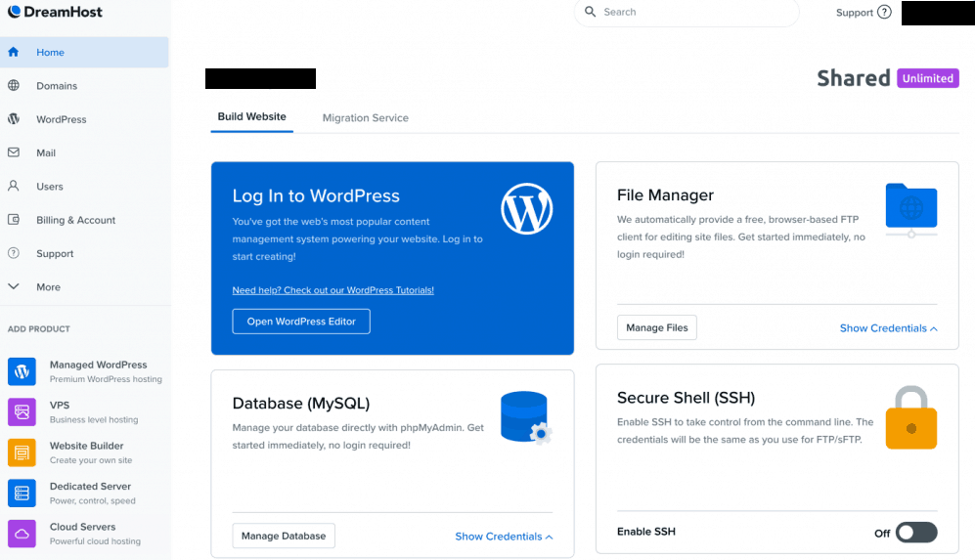Click the help circle icon beside Support in header

(x=884, y=12)
